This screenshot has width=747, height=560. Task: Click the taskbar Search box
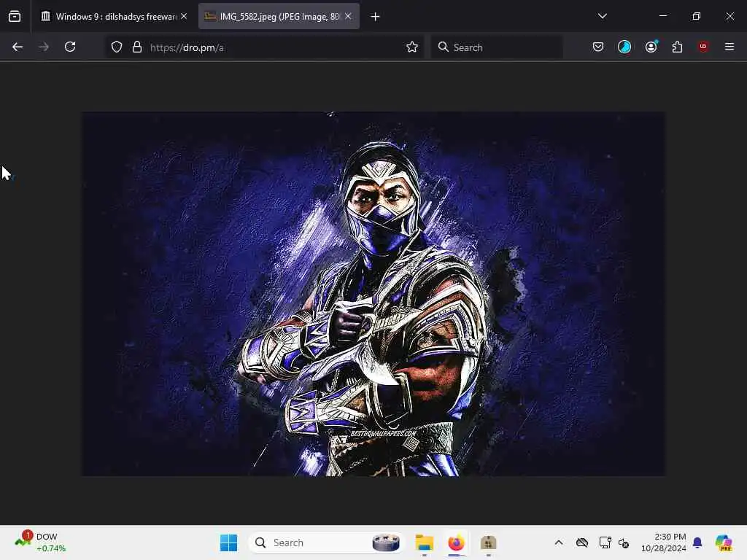[326, 542]
